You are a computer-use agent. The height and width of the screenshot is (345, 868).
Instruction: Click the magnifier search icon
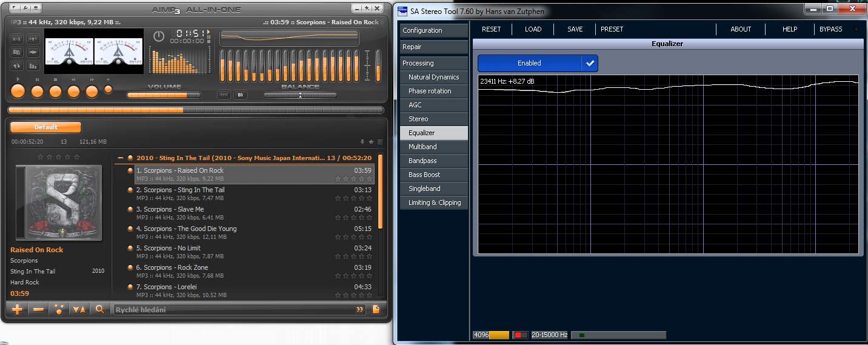tap(100, 309)
